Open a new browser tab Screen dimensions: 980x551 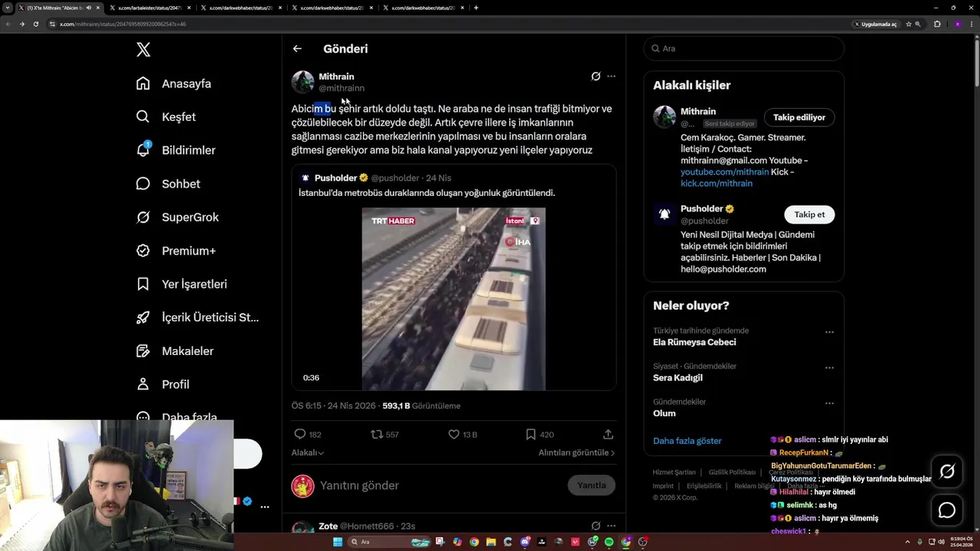point(476,8)
